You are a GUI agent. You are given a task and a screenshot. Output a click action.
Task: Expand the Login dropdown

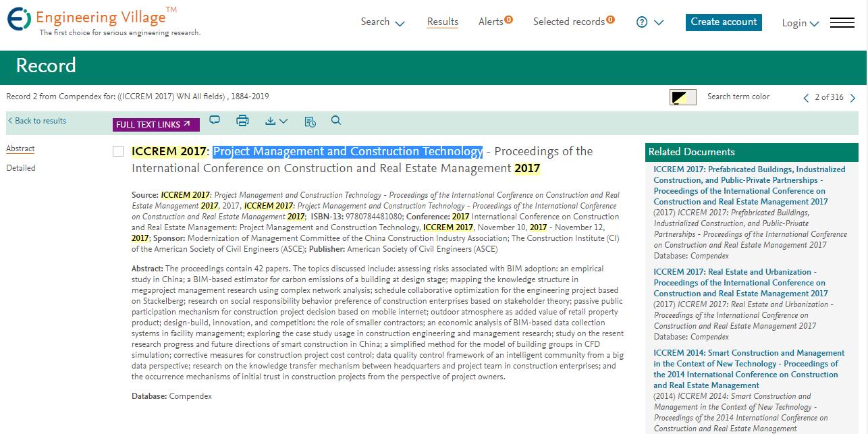point(801,23)
